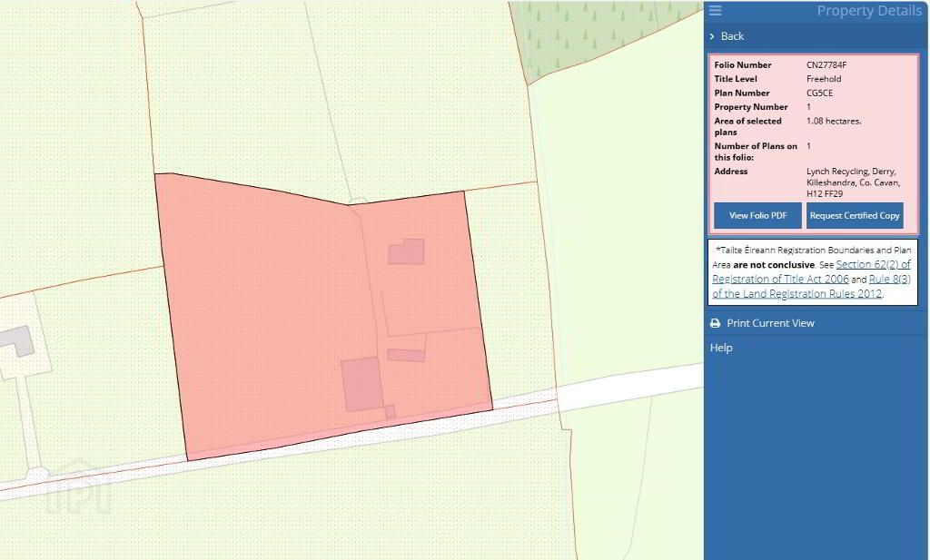Select the Print Current View label
Screen dimensions: 930x560
tap(770, 323)
